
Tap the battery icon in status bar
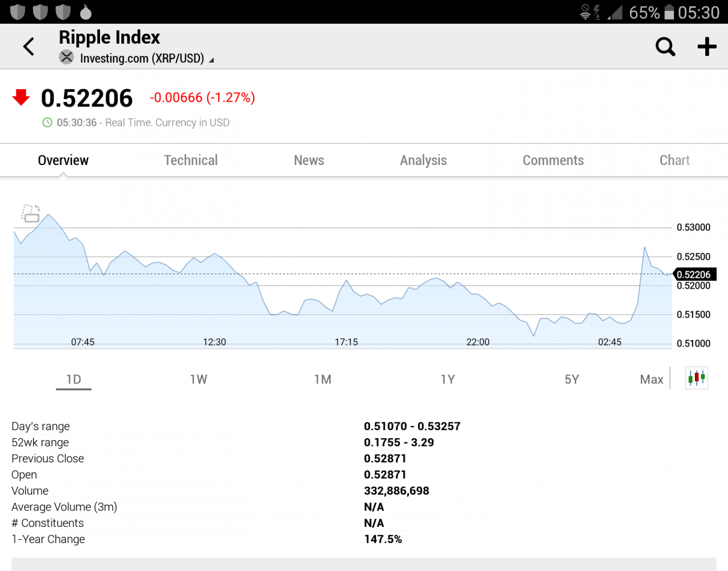[669, 12]
